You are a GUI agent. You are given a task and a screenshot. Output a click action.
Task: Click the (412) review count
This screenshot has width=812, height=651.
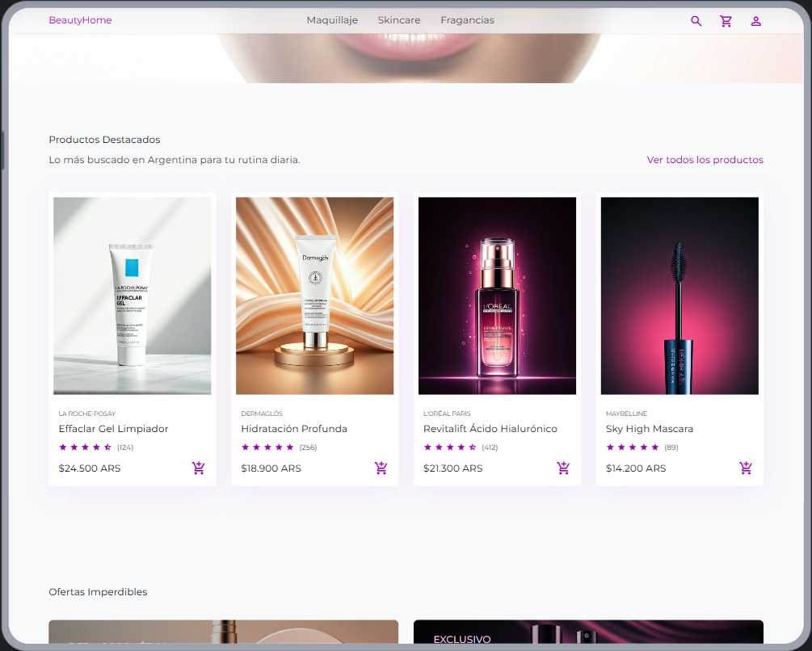490,447
